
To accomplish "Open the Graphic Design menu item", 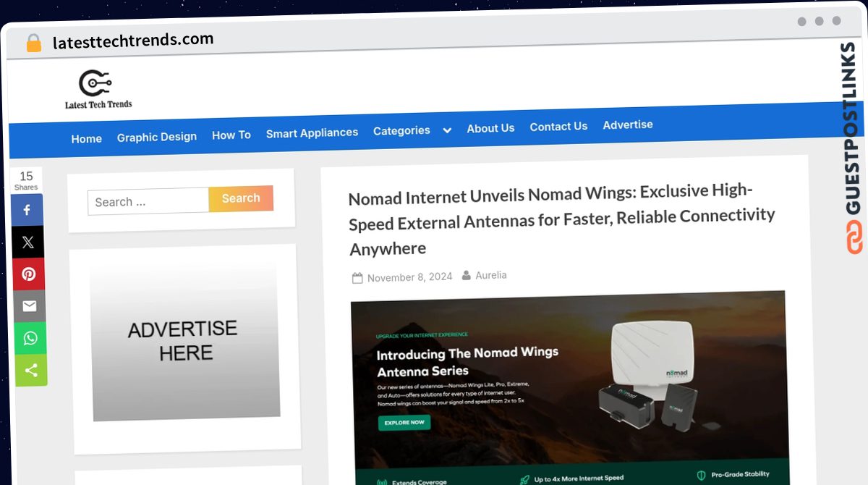I will coord(157,137).
